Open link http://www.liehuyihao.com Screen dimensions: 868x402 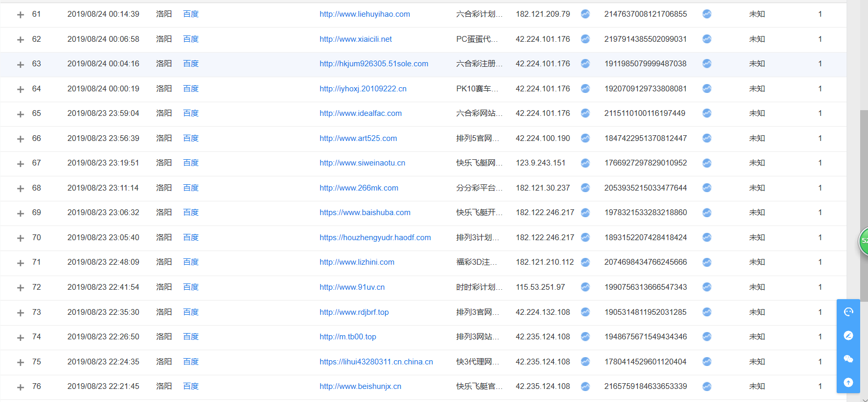tap(365, 14)
